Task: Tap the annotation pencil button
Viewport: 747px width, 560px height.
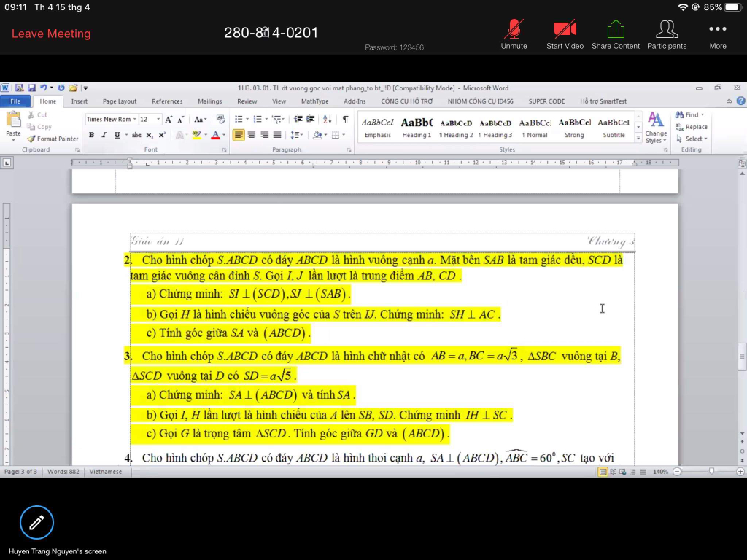Action: 36,522
